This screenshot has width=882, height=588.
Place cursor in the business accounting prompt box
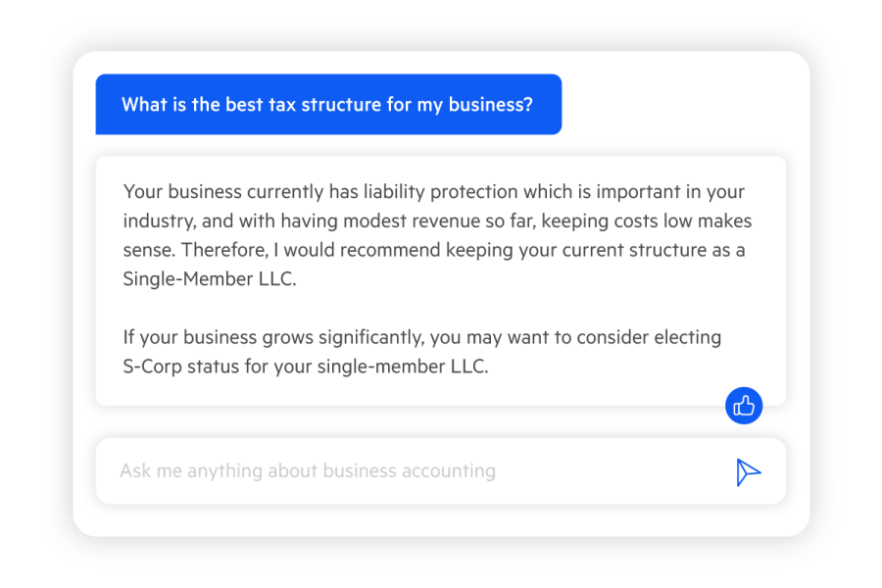[x=441, y=471]
